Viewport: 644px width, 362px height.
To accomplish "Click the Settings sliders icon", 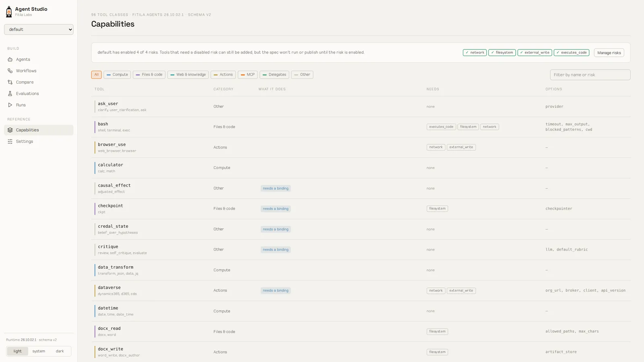I will (10, 142).
